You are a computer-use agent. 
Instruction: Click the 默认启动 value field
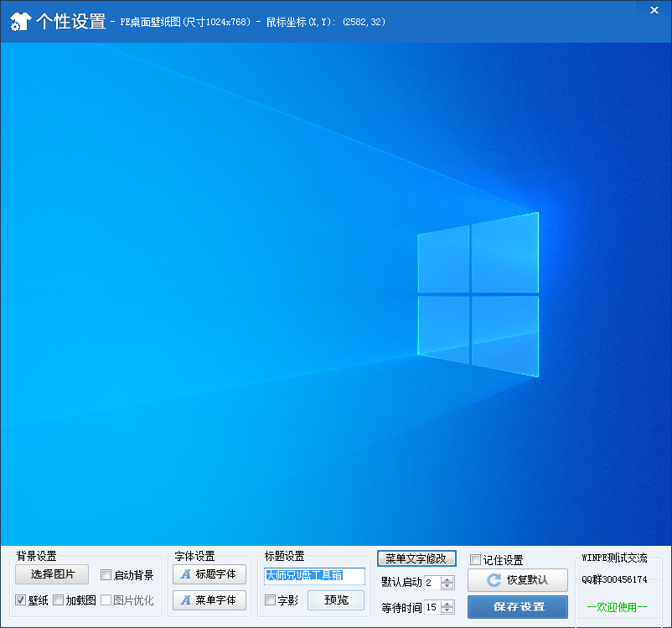432,583
